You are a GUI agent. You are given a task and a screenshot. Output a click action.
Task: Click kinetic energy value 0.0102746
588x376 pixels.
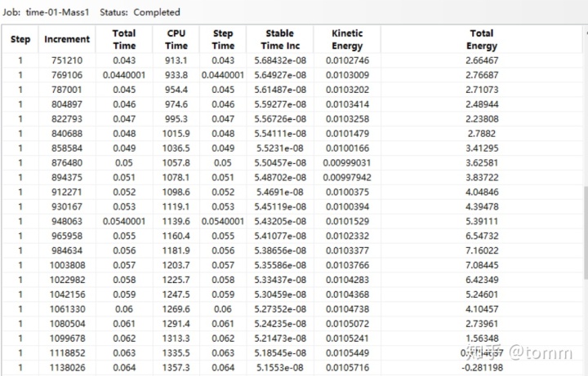click(x=347, y=60)
